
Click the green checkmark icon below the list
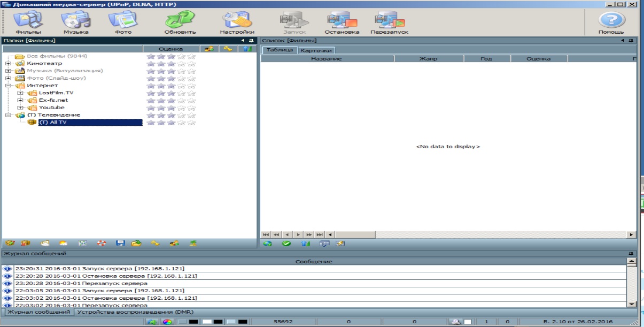point(286,244)
